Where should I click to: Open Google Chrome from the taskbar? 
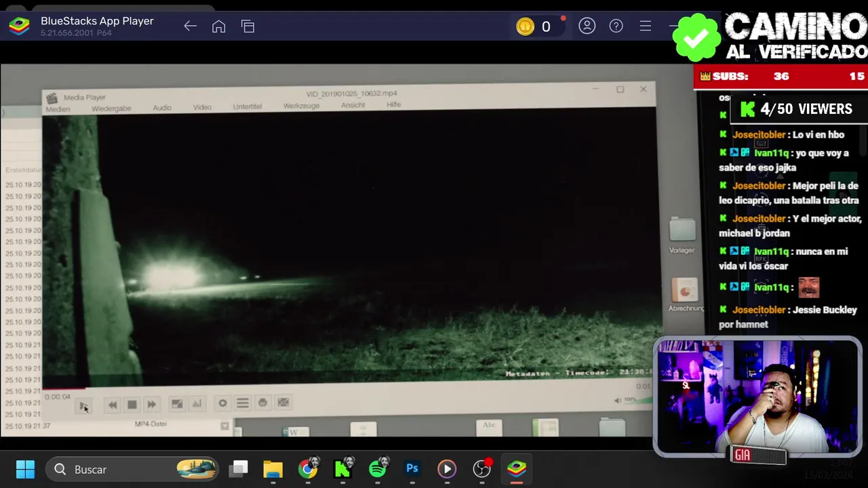point(308,469)
